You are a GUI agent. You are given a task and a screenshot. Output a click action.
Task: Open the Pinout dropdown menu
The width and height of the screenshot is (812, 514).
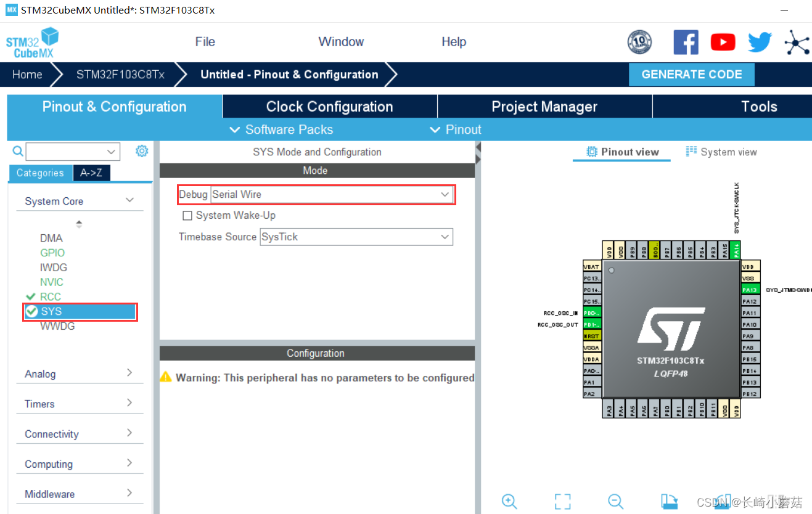click(455, 129)
